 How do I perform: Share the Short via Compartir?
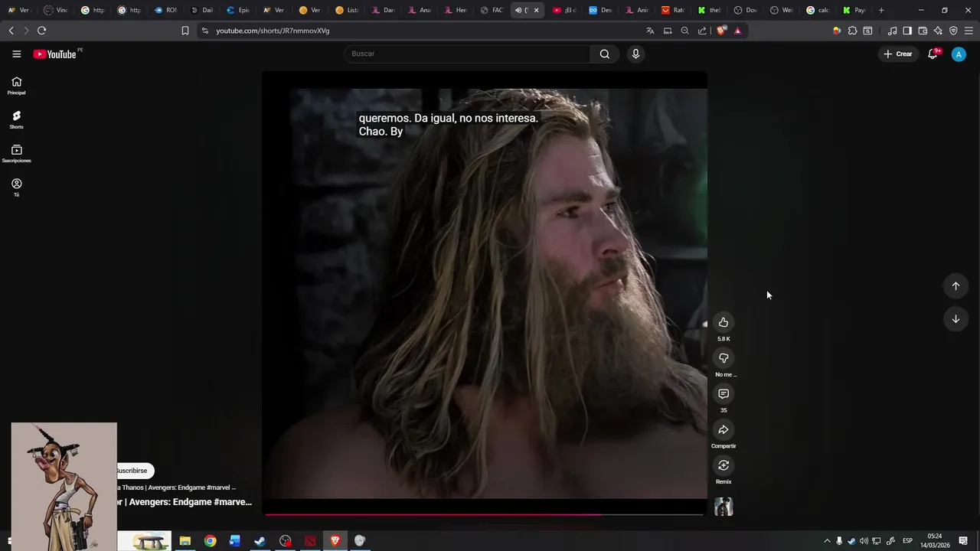click(724, 429)
